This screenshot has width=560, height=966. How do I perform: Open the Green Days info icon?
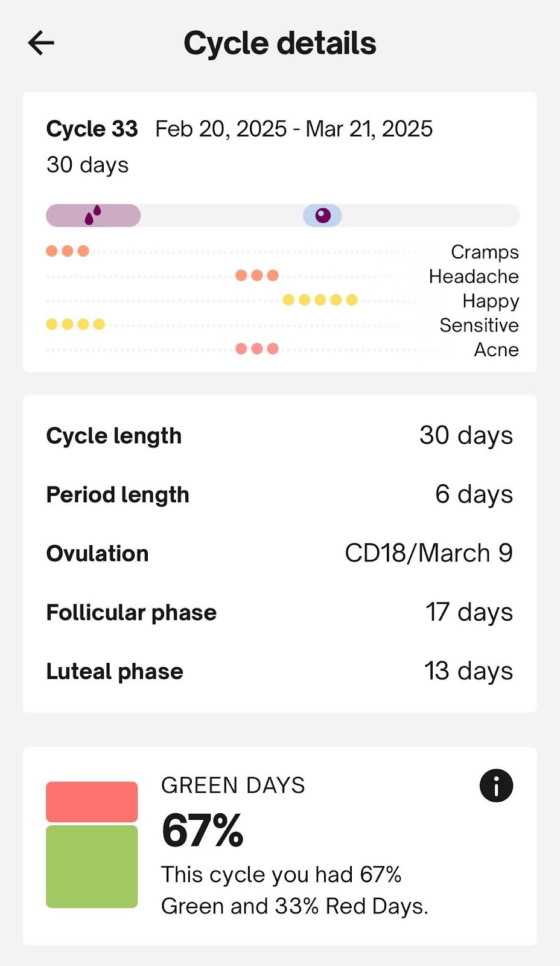point(496,785)
